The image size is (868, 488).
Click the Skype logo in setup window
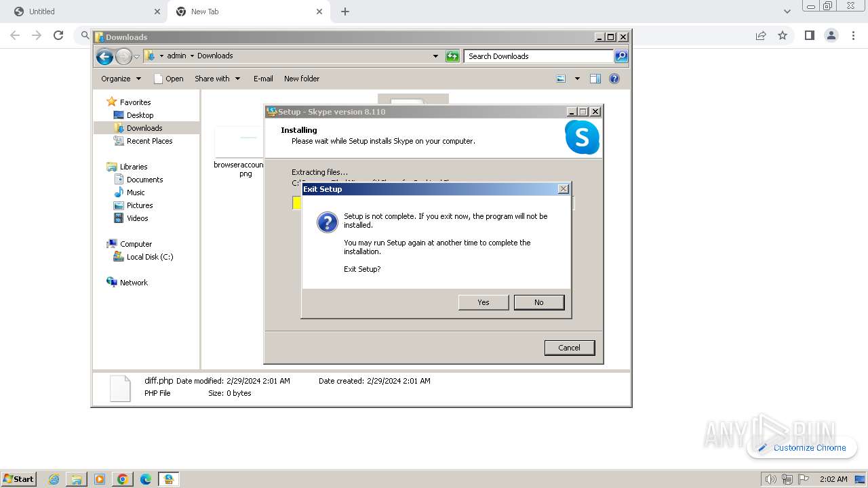(582, 137)
